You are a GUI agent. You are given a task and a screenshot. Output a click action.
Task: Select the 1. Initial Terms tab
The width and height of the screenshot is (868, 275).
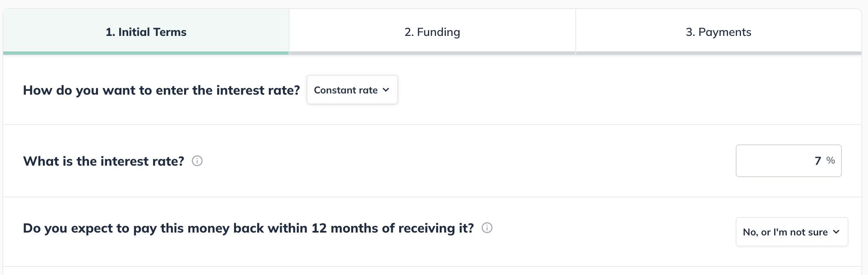coord(146,32)
